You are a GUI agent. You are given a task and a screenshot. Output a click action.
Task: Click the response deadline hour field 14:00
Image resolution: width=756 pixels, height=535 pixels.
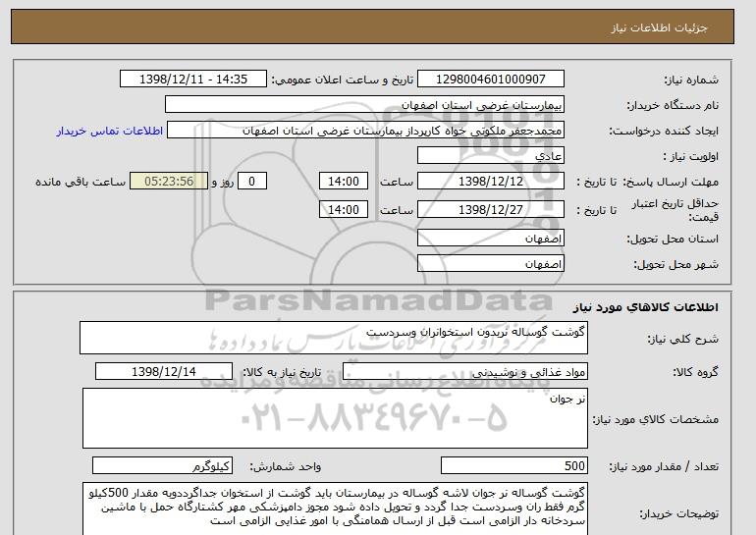coord(344,182)
